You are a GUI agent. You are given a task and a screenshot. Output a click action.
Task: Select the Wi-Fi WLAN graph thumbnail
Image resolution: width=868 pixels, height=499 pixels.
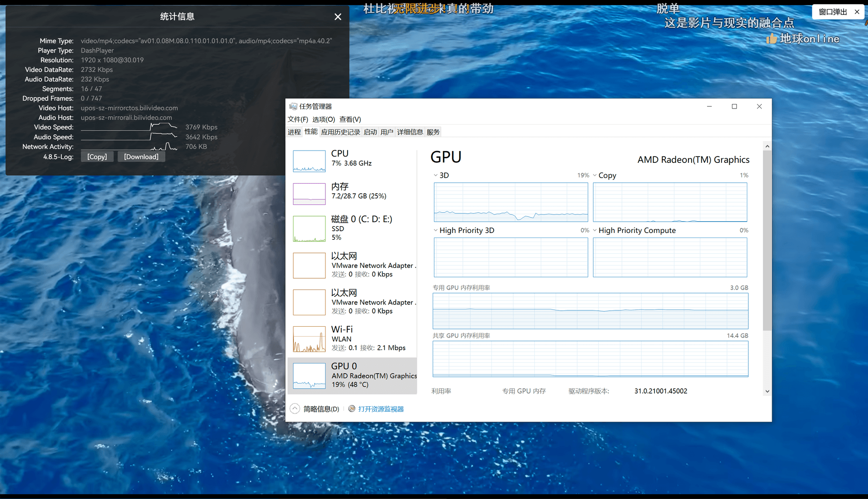pyautogui.click(x=309, y=339)
